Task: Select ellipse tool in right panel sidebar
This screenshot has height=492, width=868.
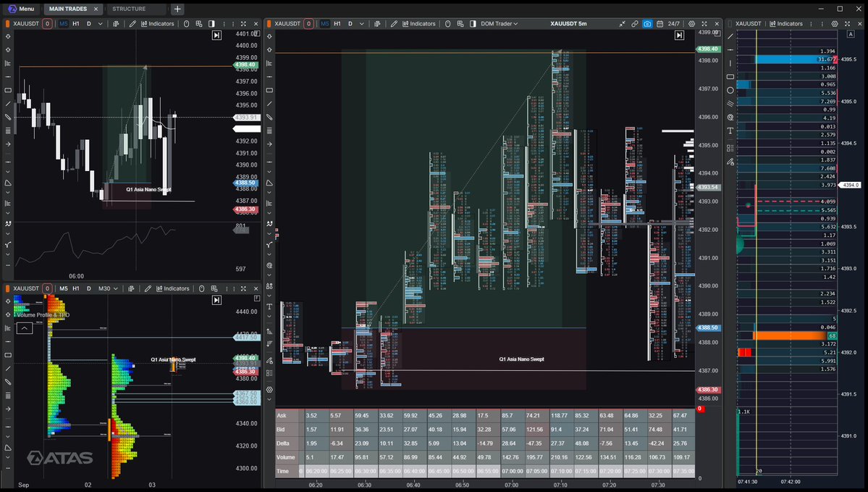Action: click(730, 91)
